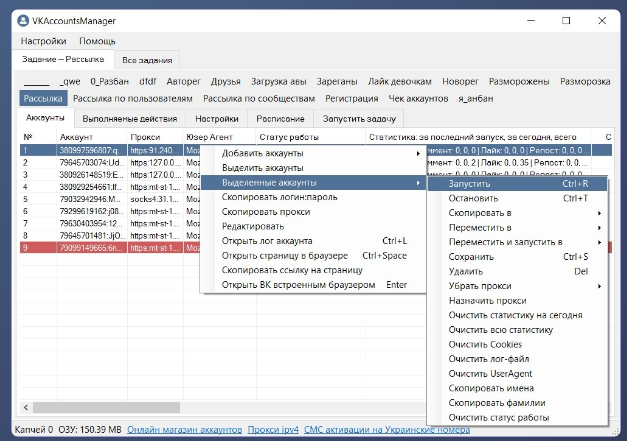Image resolution: width=627 pixels, height=441 pixels.
Task: Click Очистить UserAgent
Action: pyautogui.click(x=517, y=374)
